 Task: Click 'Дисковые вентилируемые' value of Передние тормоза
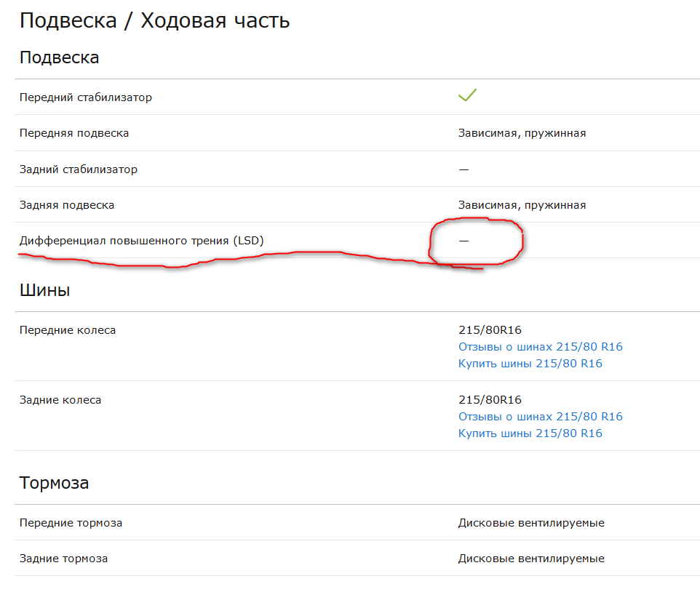(x=531, y=522)
